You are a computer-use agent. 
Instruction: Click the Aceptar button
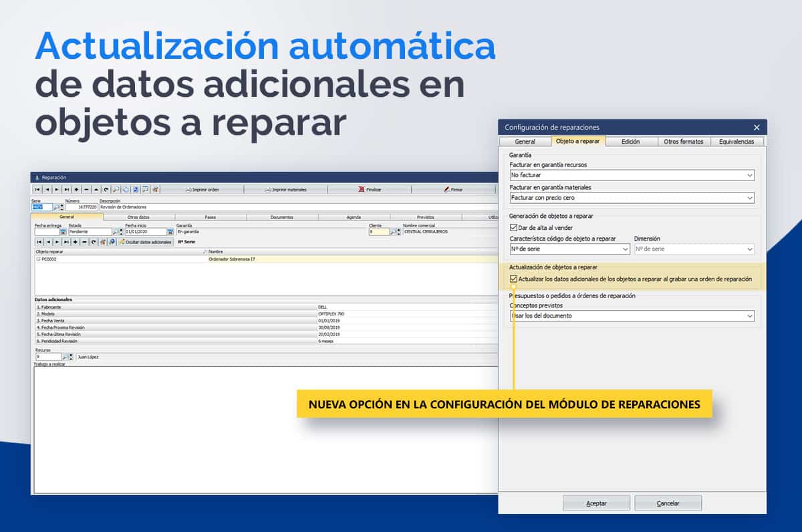(x=596, y=503)
